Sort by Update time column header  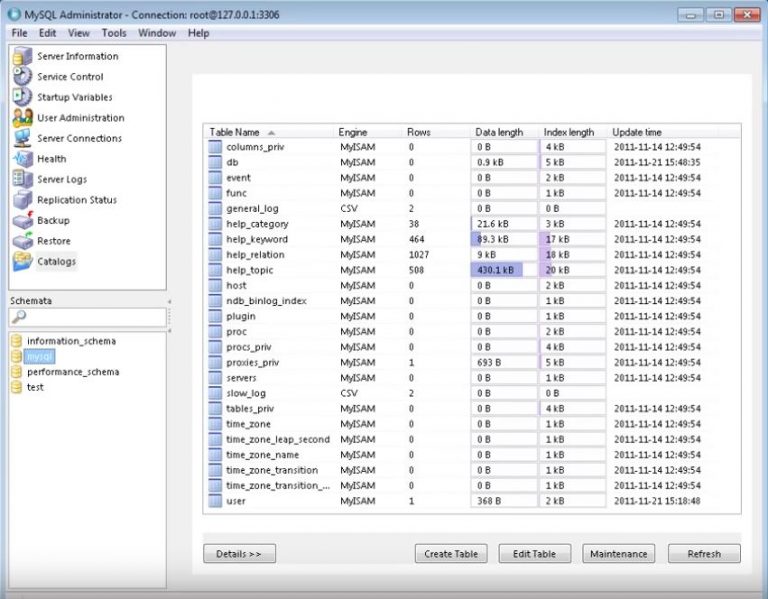coord(664,132)
